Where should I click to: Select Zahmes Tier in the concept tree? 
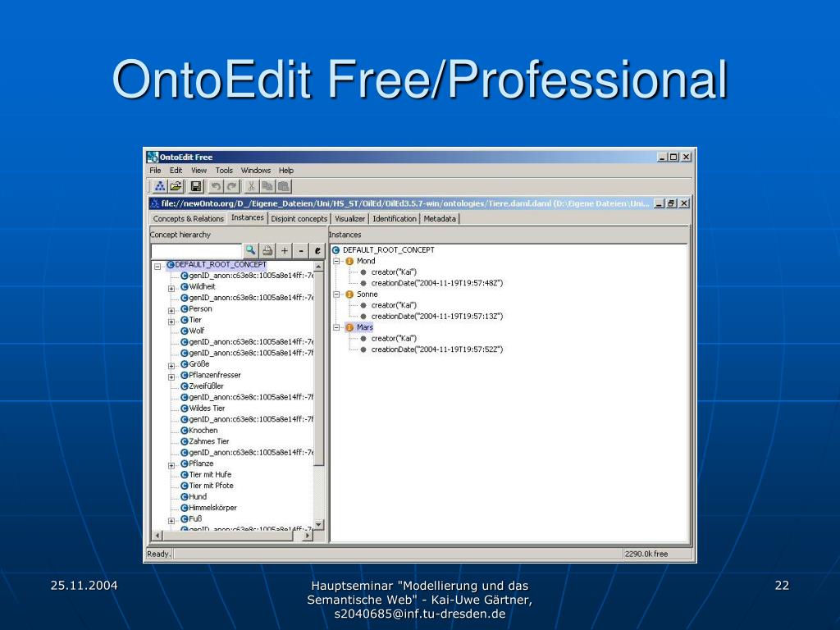click(x=209, y=441)
